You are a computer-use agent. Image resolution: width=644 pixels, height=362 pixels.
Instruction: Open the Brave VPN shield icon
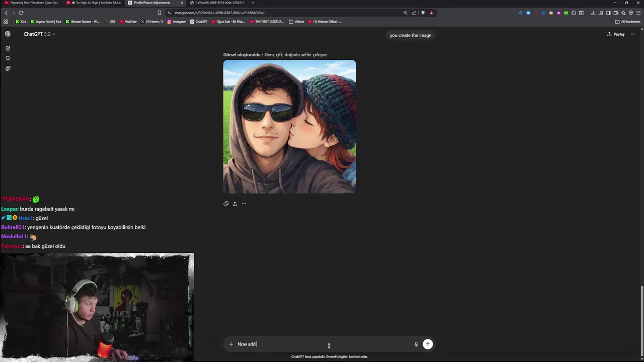(631, 13)
